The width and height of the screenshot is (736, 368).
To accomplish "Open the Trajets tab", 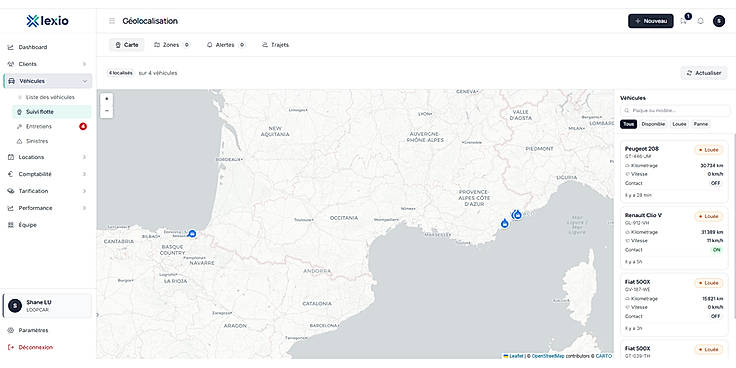I will click(276, 45).
